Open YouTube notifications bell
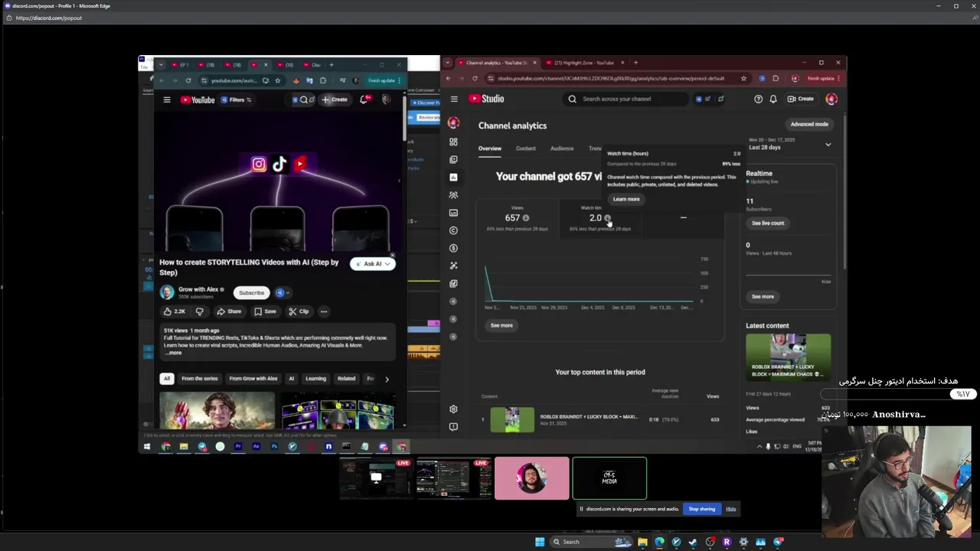 click(365, 99)
